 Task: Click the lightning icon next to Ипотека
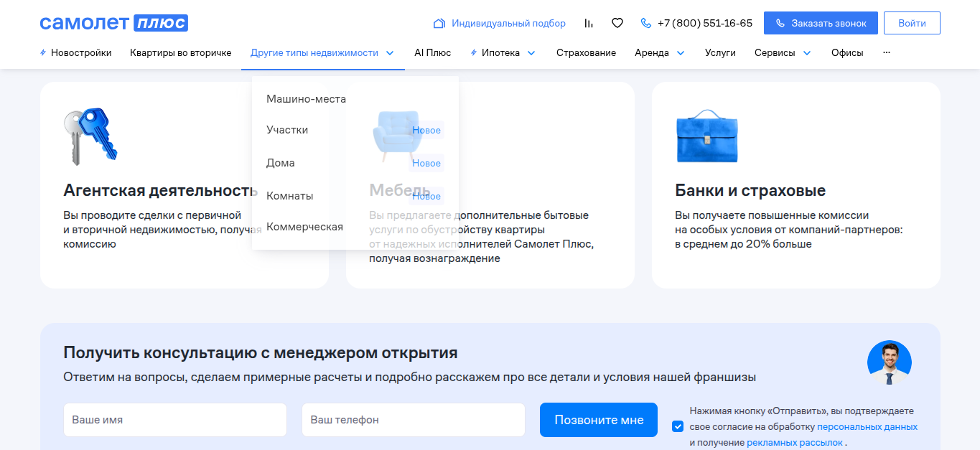click(x=474, y=52)
